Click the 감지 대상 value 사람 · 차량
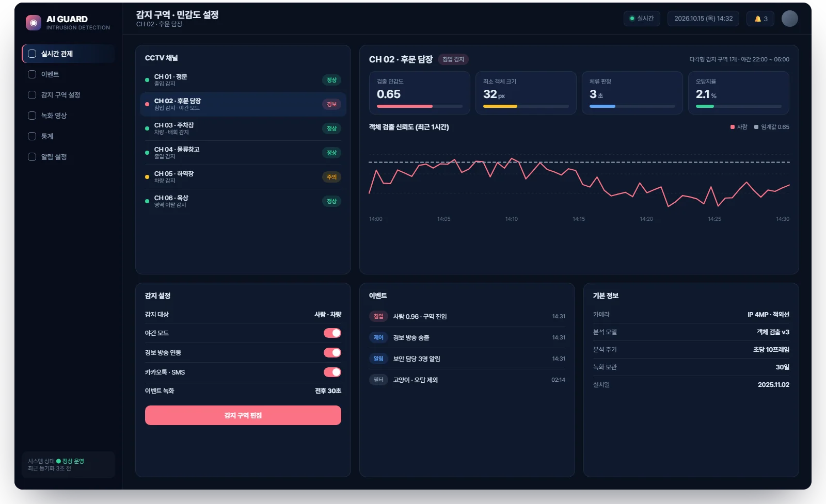Image resolution: width=826 pixels, height=504 pixels. [x=328, y=315]
